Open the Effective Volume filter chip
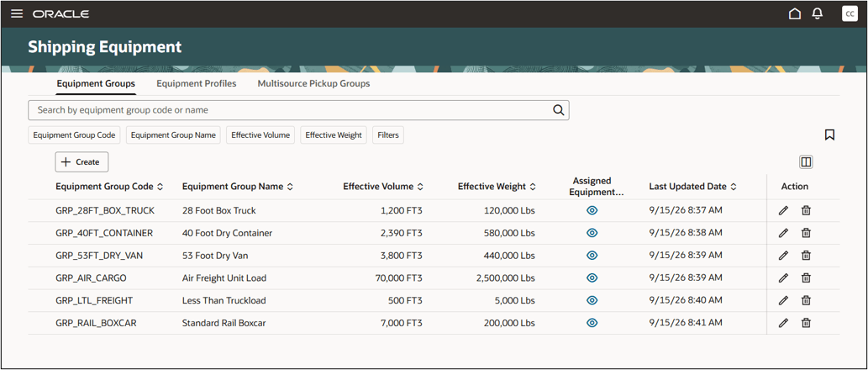The height and width of the screenshot is (370, 868). 260,135
